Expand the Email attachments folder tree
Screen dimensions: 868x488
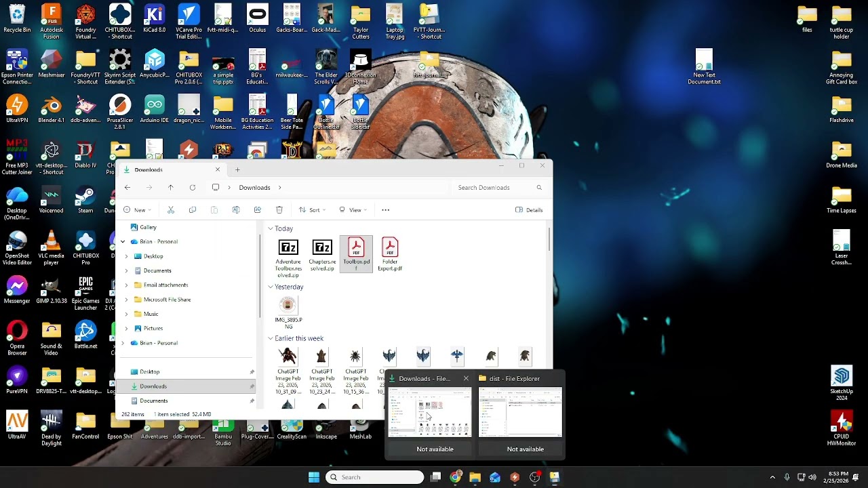click(126, 285)
